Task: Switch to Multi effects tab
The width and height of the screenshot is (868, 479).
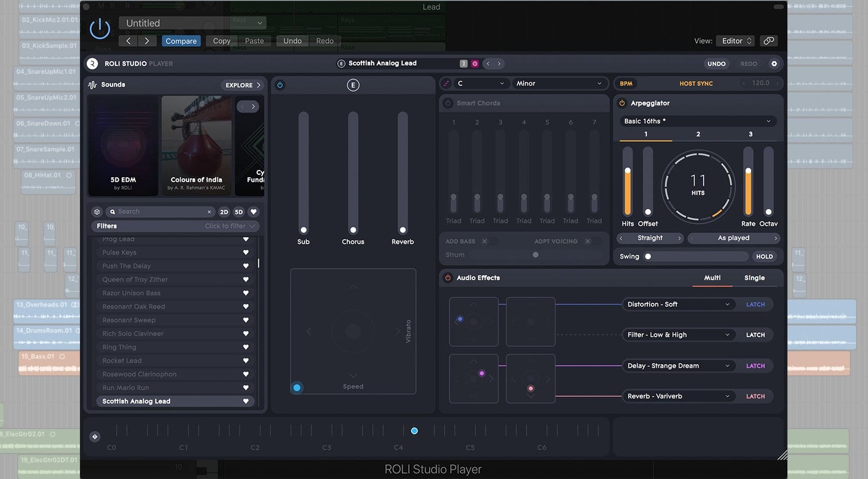Action: pos(712,277)
